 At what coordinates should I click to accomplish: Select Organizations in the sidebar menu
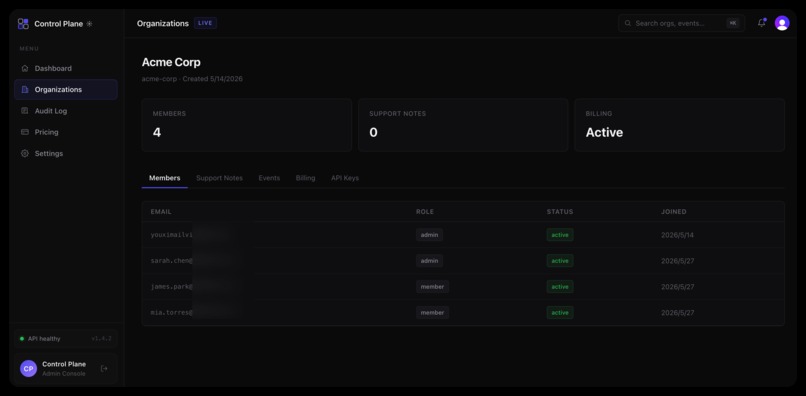pyautogui.click(x=66, y=89)
